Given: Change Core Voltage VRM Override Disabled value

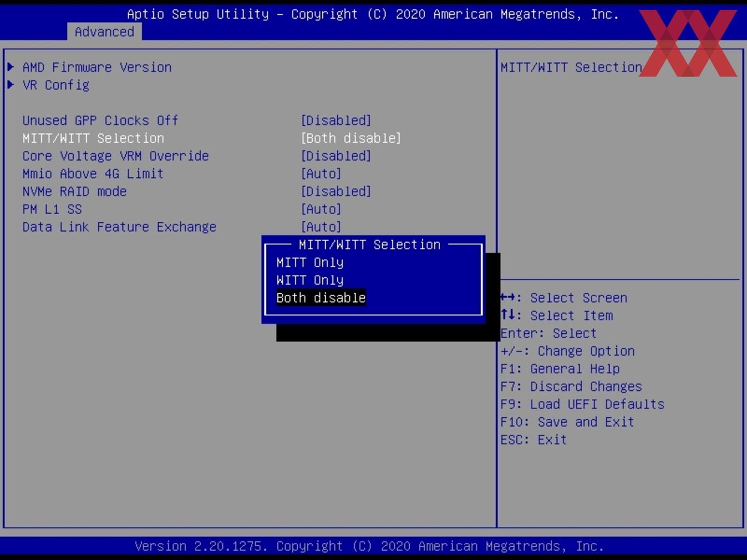Looking at the screenshot, I should (336, 156).
